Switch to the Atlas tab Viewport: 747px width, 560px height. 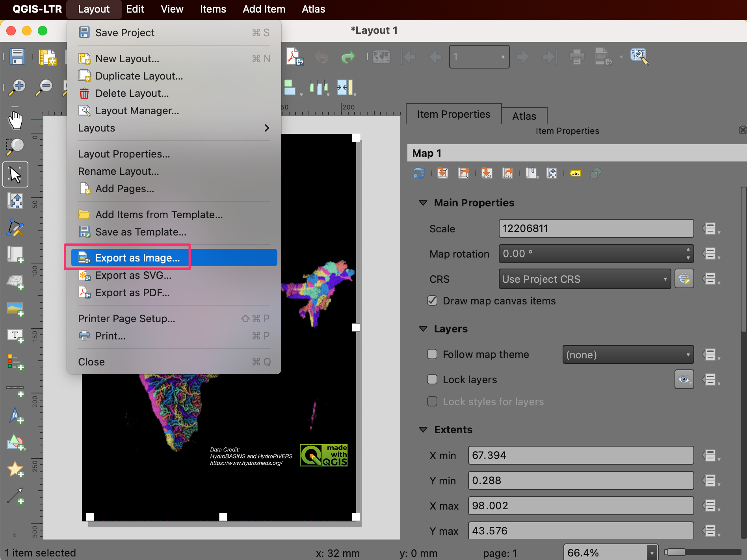(524, 116)
